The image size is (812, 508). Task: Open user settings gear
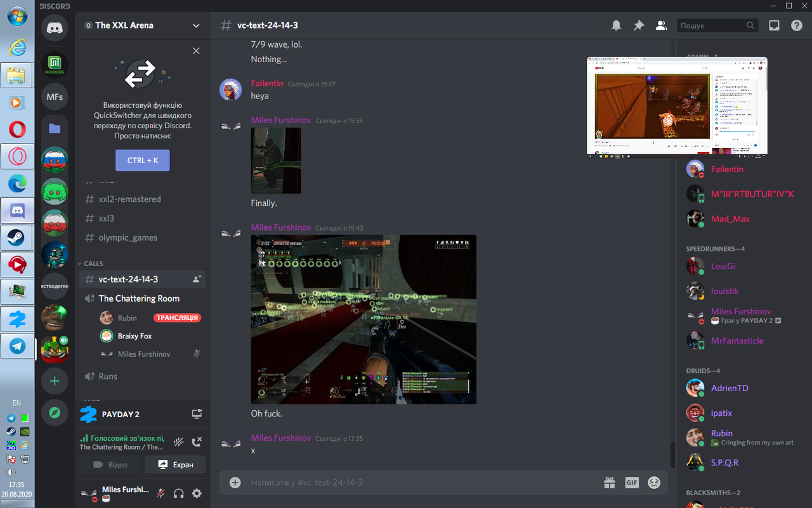coord(197,493)
